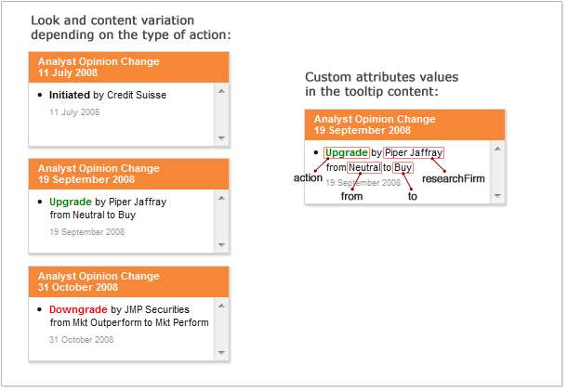The image size is (568, 392).
Task: Click scroll-down arrow in left-column 19 September card
Action: [x=221, y=244]
